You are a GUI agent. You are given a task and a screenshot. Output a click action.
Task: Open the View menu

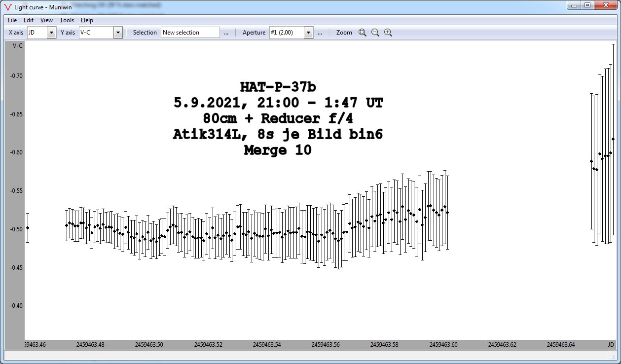[46, 20]
